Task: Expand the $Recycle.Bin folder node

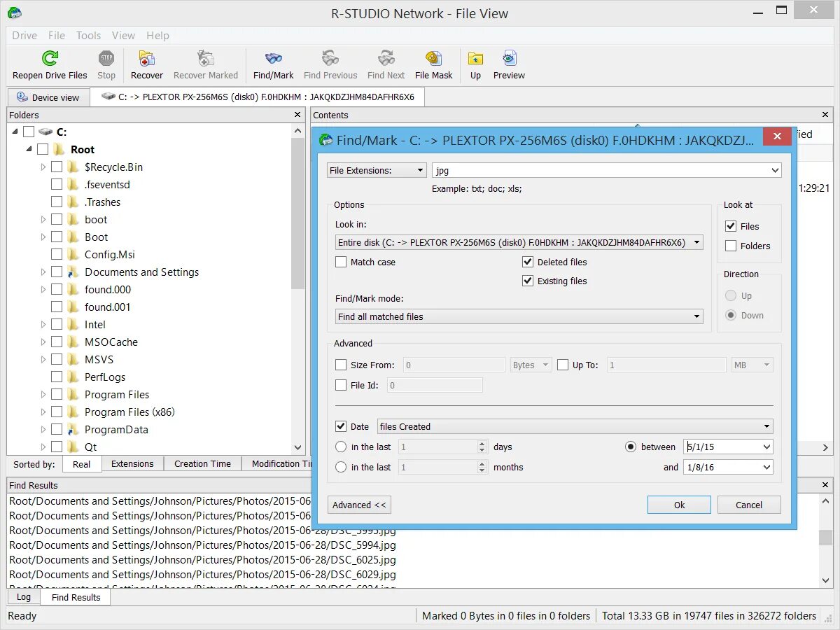Action: pos(43,167)
